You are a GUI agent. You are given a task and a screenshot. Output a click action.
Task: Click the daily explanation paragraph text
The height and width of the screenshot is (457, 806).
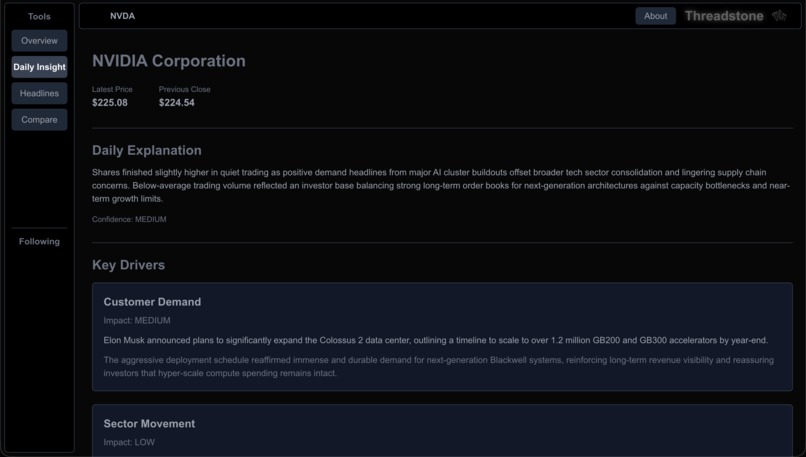pos(441,186)
